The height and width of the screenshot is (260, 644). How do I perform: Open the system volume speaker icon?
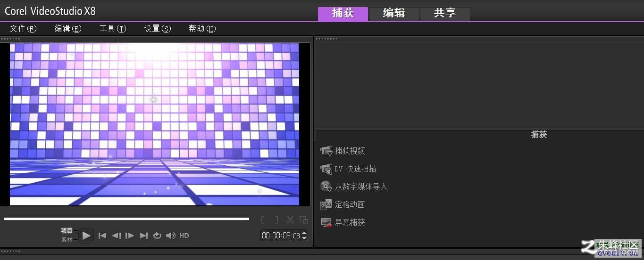[171, 236]
